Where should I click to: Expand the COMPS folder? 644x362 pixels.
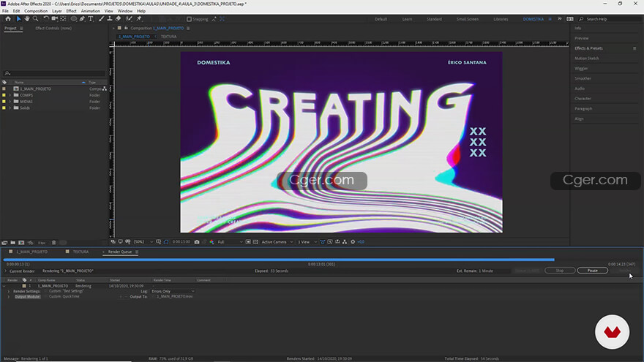(10, 95)
